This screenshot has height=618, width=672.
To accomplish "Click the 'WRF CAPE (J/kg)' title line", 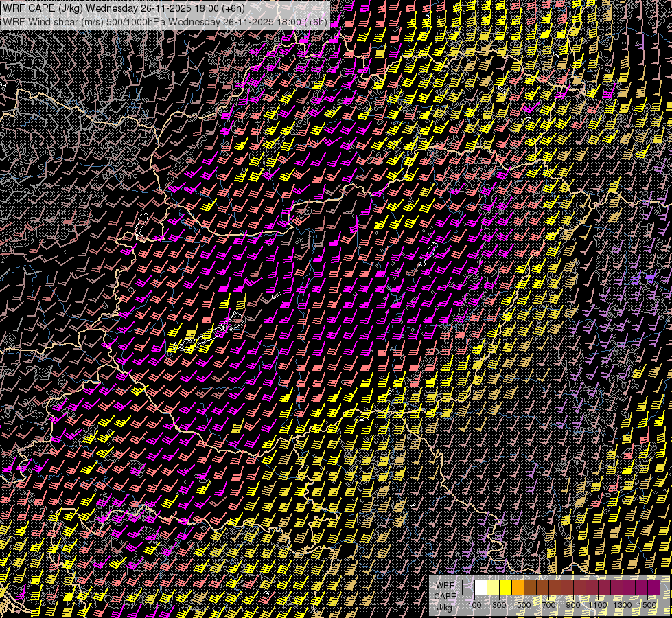I will click(x=124, y=8).
